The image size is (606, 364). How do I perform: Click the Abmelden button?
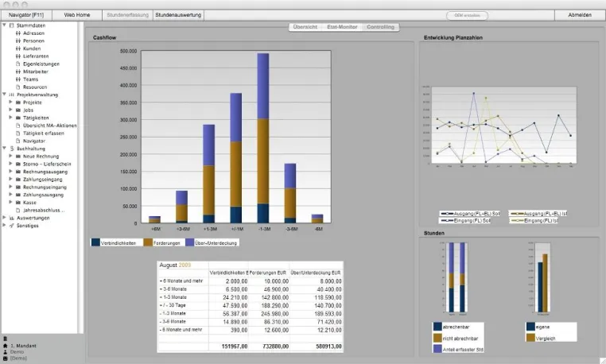(580, 15)
